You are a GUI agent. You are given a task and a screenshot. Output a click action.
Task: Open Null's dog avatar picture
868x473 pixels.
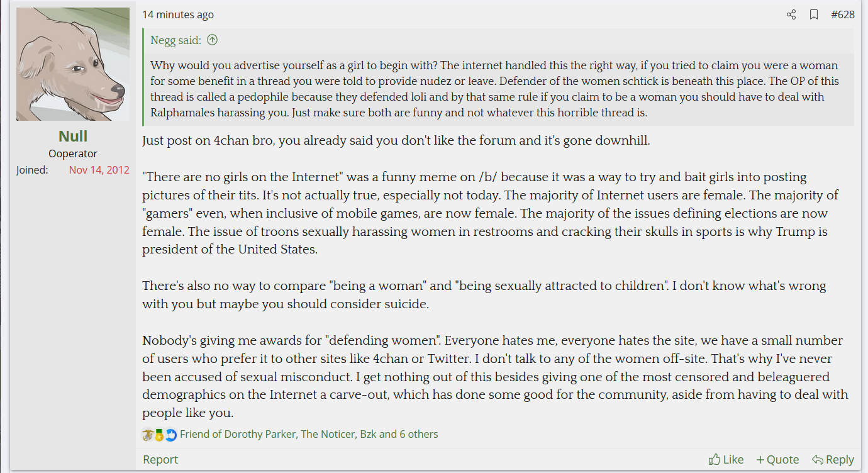(73, 64)
